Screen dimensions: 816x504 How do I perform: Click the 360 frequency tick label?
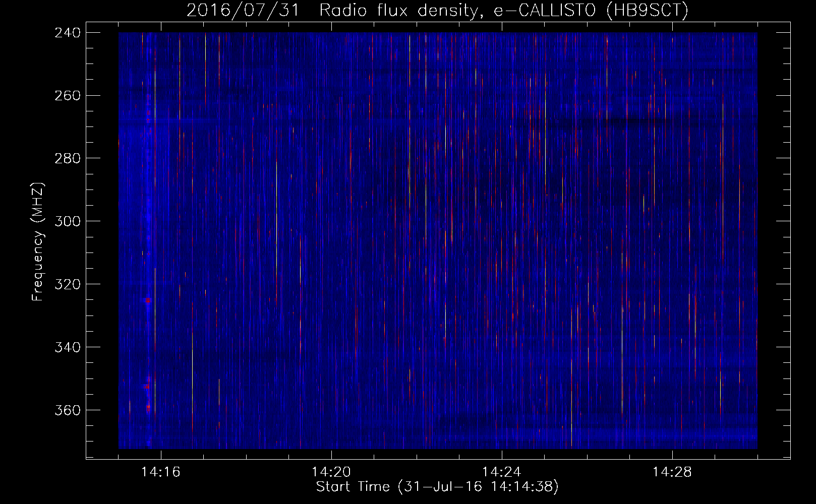coord(68,410)
